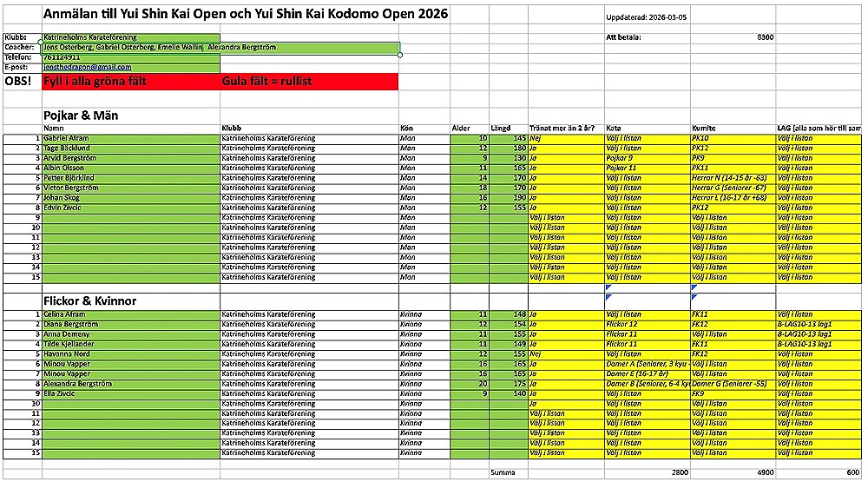The image size is (868, 482).
Task: Click Johan Skog's Längd cell 190
Action: click(x=508, y=197)
